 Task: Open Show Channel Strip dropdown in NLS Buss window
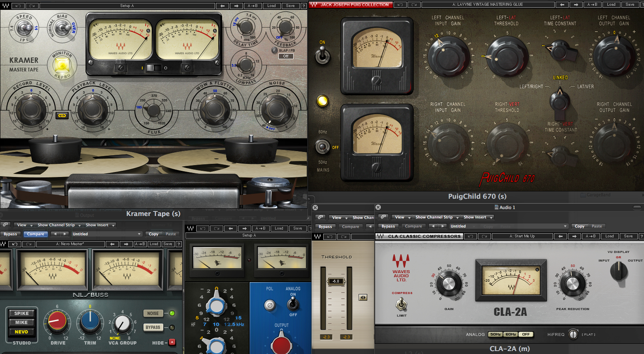point(59,225)
